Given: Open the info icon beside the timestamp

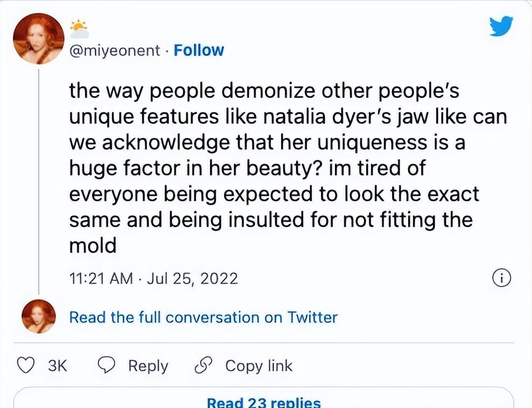Looking at the screenshot, I should pyautogui.click(x=501, y=278).
